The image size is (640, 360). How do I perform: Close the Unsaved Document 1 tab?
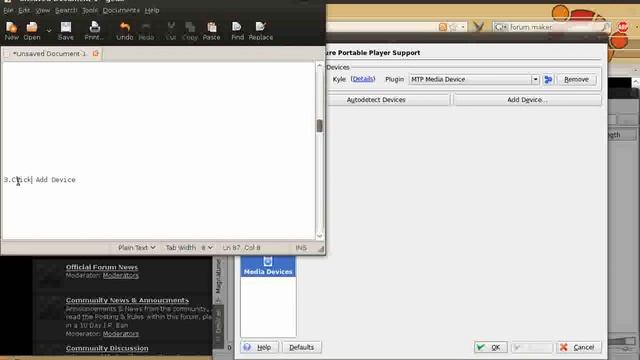96,53
